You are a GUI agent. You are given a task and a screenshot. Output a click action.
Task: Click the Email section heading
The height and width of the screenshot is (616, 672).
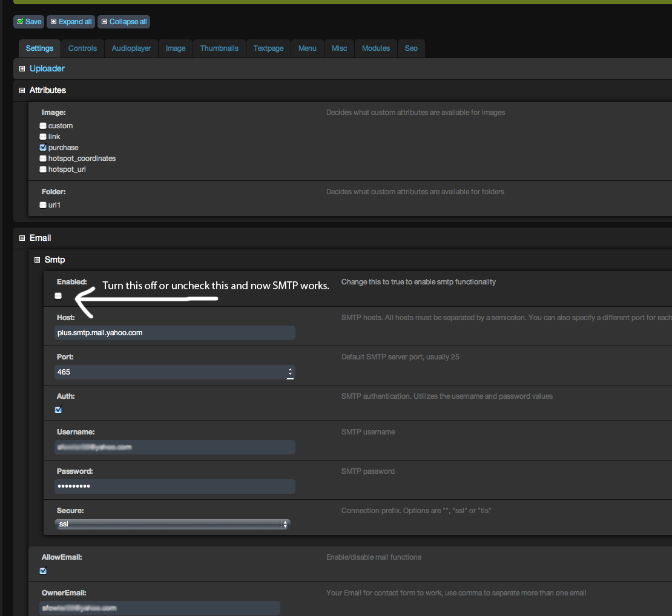point(41,238)
